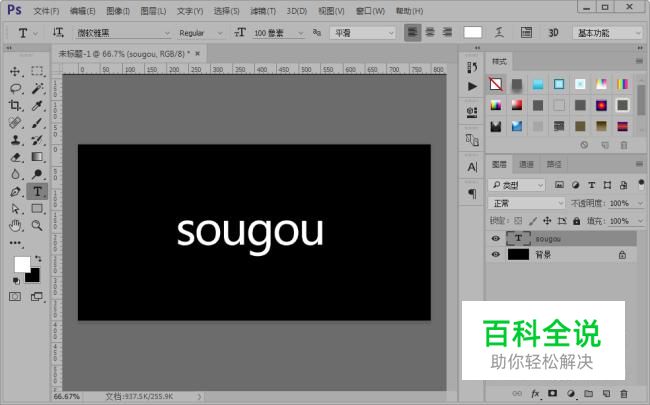The width and height of the screenshot is (650, 405).
Task: Open layer filter 类型 dropdown
Action: coord(516,185)
